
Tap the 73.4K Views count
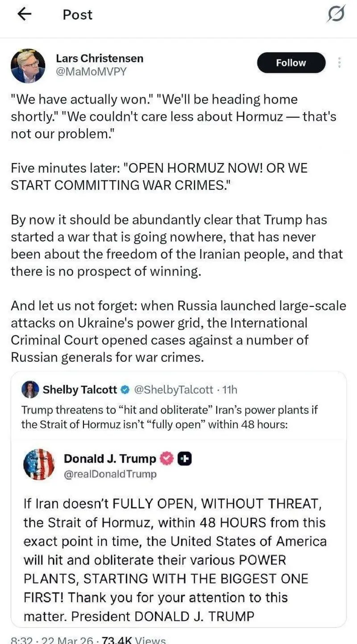tap(134, 640)
